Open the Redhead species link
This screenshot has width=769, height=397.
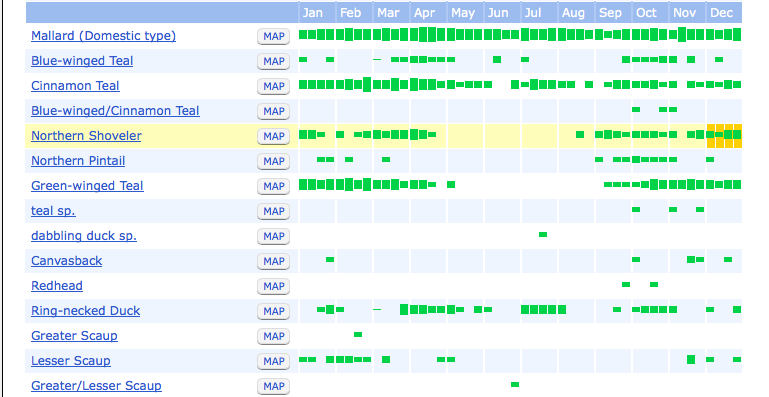(57, 286)
